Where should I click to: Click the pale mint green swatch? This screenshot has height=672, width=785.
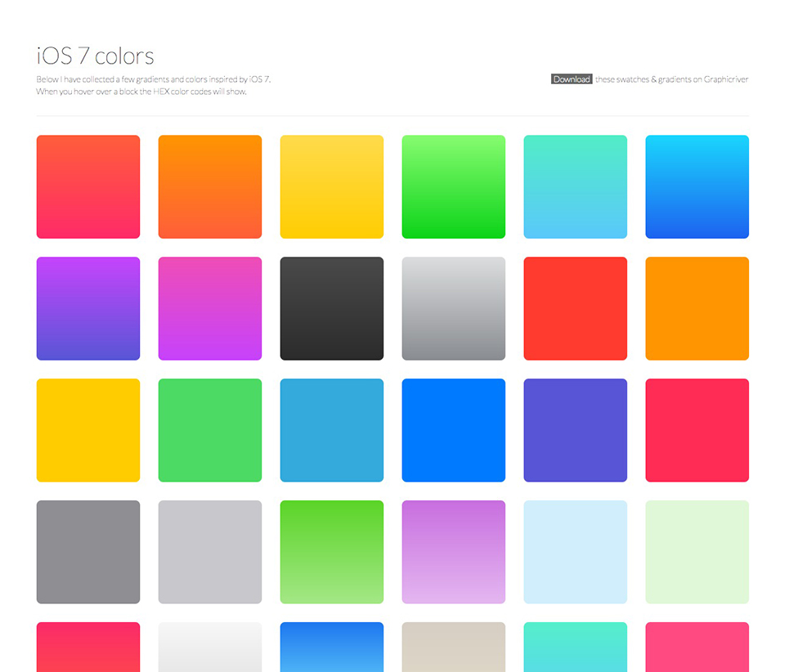click(x=697, y=552)
